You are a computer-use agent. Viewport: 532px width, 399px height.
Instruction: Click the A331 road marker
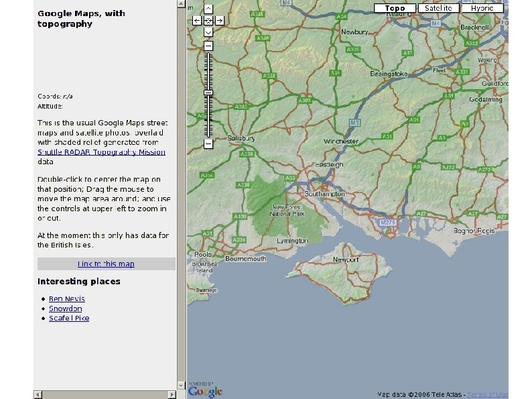[x=462, y=72]
